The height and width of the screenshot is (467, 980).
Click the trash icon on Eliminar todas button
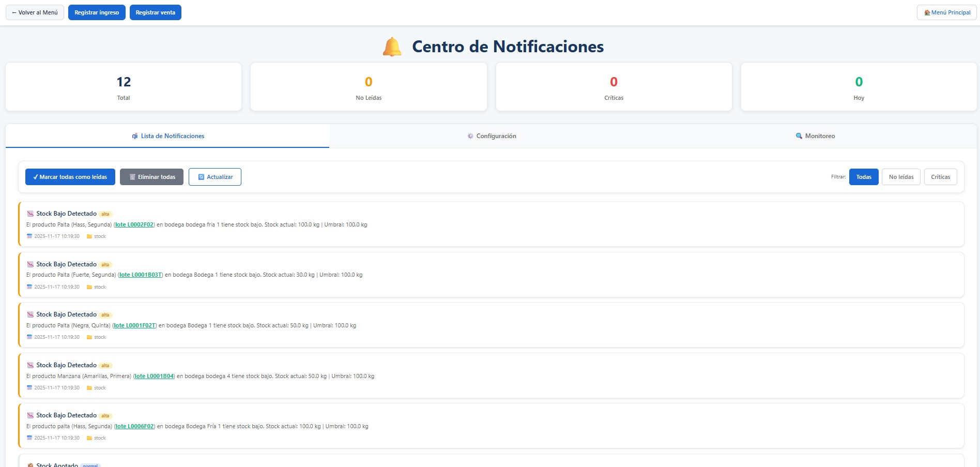tap(132, 176)
